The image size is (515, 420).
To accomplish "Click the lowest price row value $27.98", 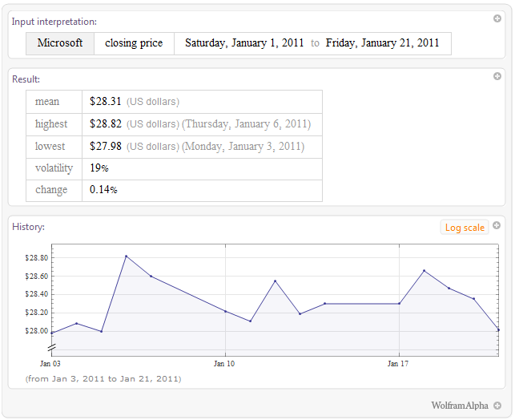I will point(106,147).
